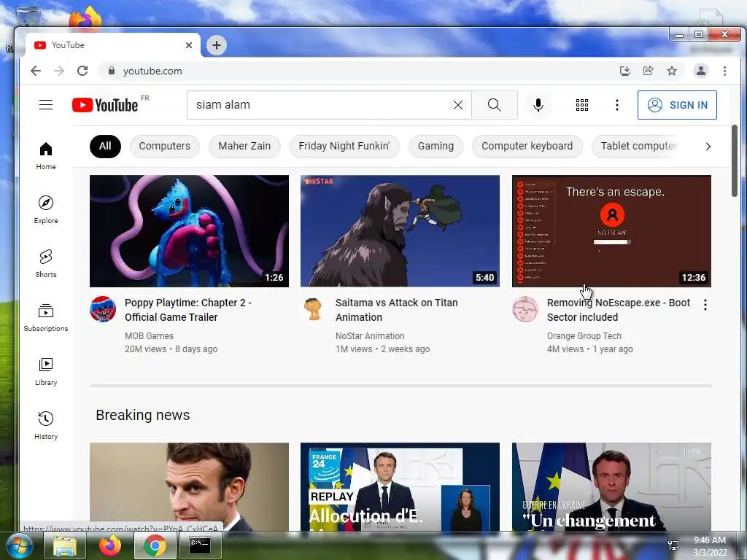This screenshot has height=560, width=747.
Task: Open YouTube settings three-dot menu
Action: pyautogui.click(x=617, y=105)
